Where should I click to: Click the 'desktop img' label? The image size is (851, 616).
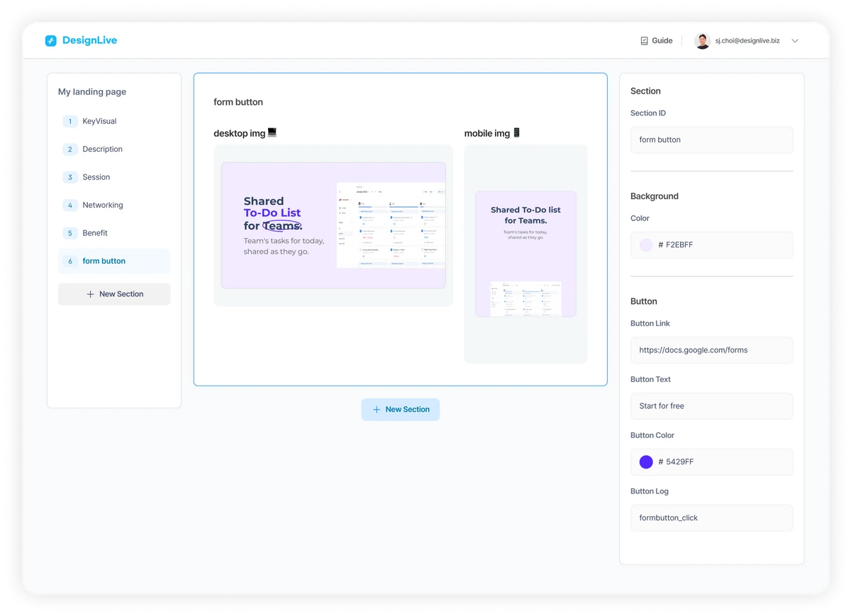240,133
